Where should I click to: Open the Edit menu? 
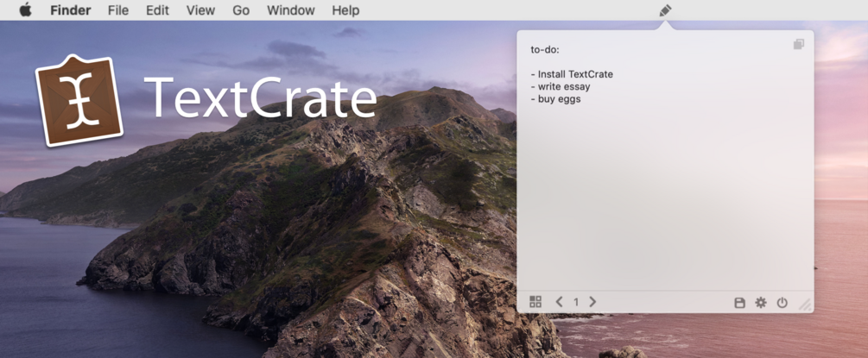(x=158, y=10)
